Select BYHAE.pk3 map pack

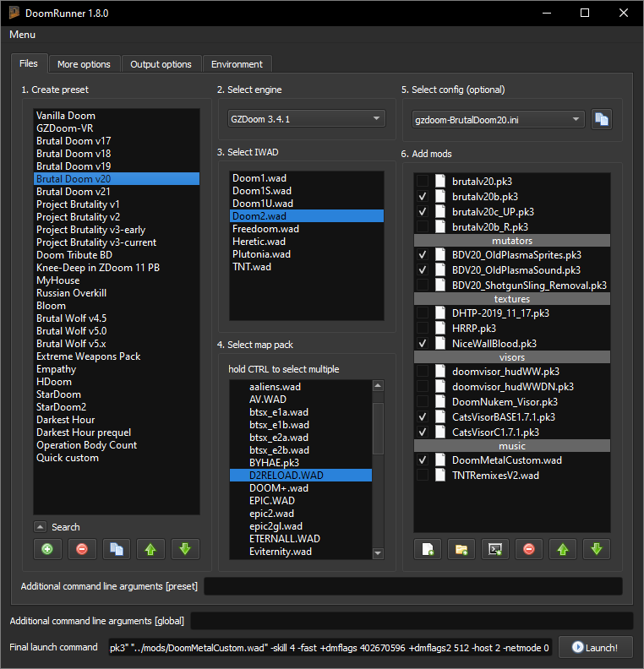coord(301,463)
